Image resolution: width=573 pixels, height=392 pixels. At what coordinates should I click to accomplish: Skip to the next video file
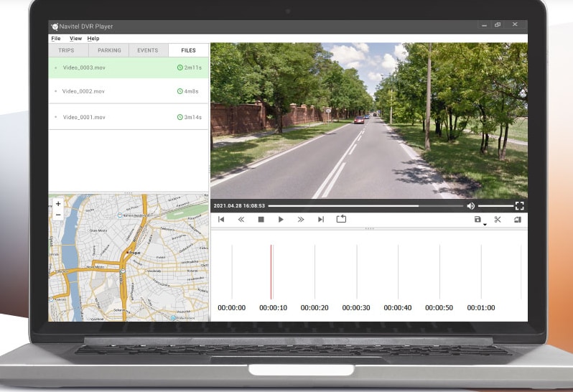click(321, 220)
